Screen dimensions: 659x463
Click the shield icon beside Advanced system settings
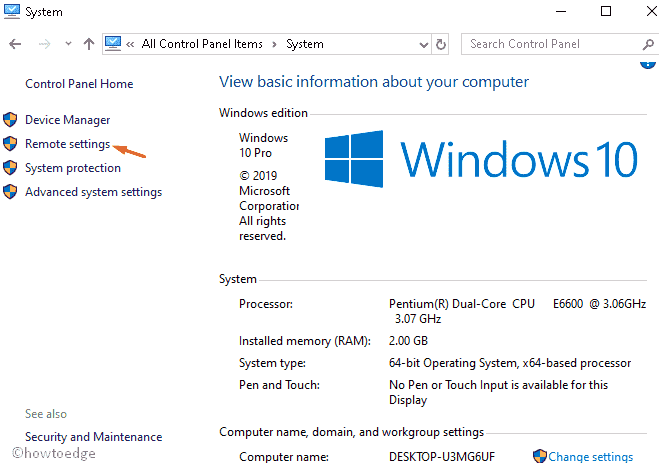pyautogui.click(x=11, y=192)
